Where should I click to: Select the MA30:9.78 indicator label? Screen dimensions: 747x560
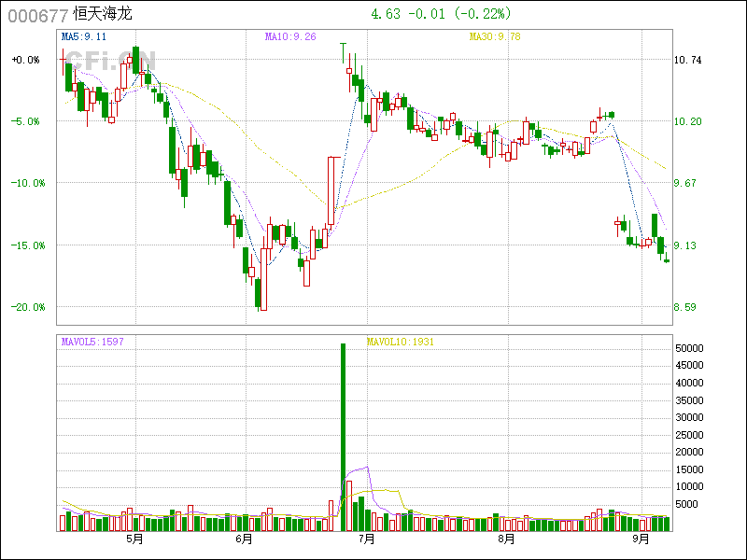(494, 36)
